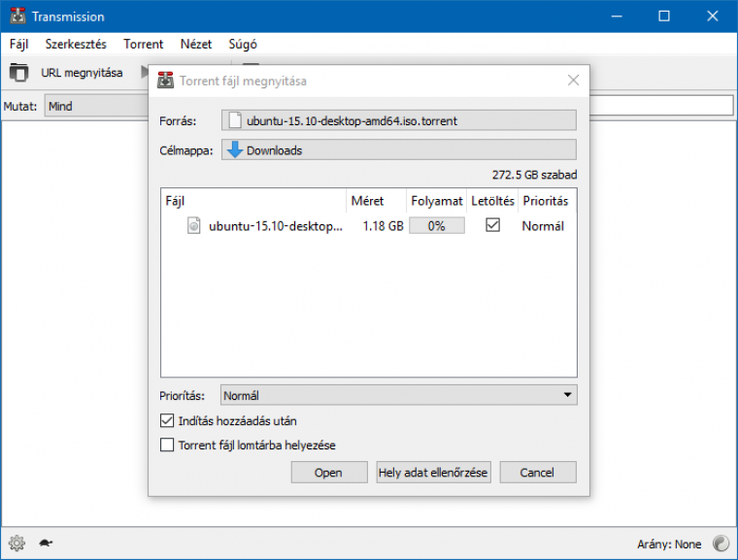Screen dimensions: 738x560
Task: Click the Prioritás column header
Action: tap(547, 201)
